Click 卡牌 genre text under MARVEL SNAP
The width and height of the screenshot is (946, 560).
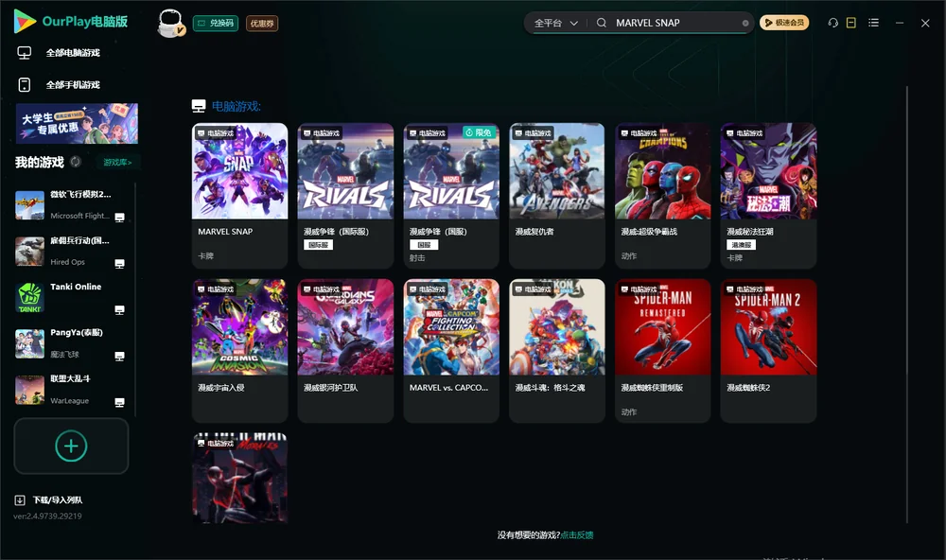205,255
